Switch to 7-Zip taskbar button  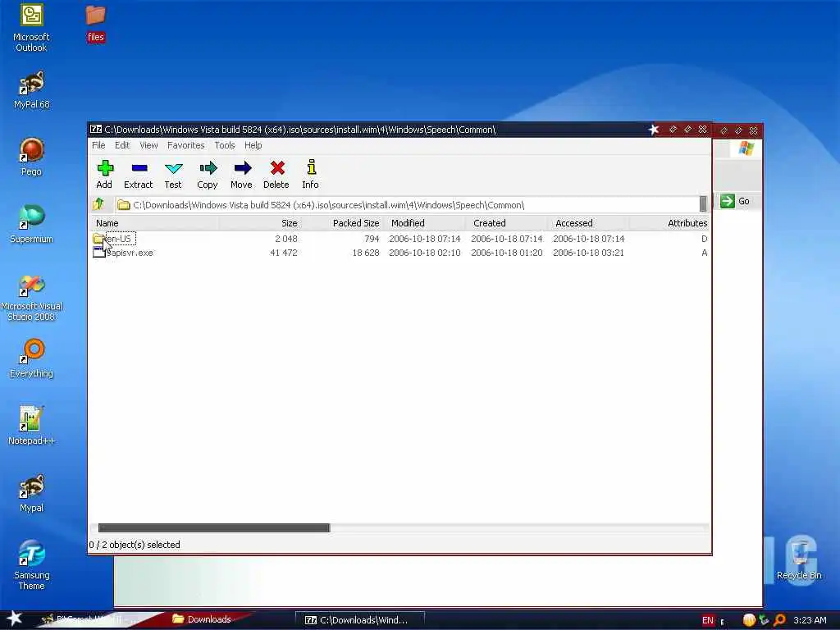click(x=359, y=620)
